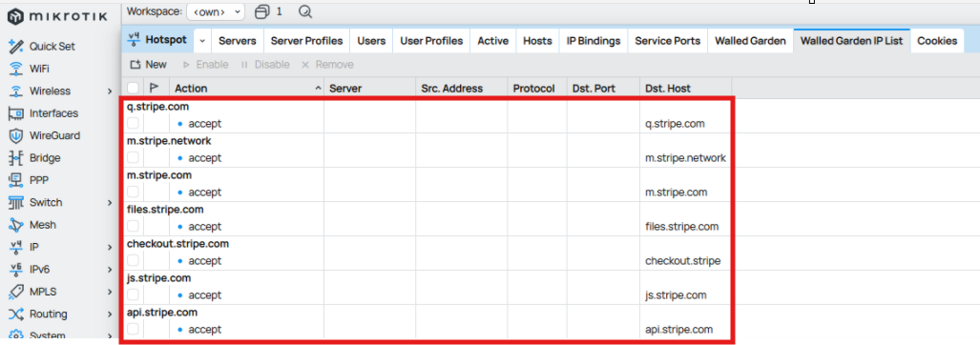Click the Hotspot v4 panel icon

[x=134, y=40]
